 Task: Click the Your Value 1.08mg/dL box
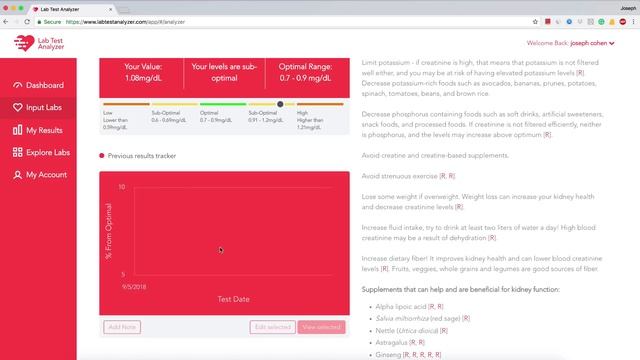coord(143,73)
